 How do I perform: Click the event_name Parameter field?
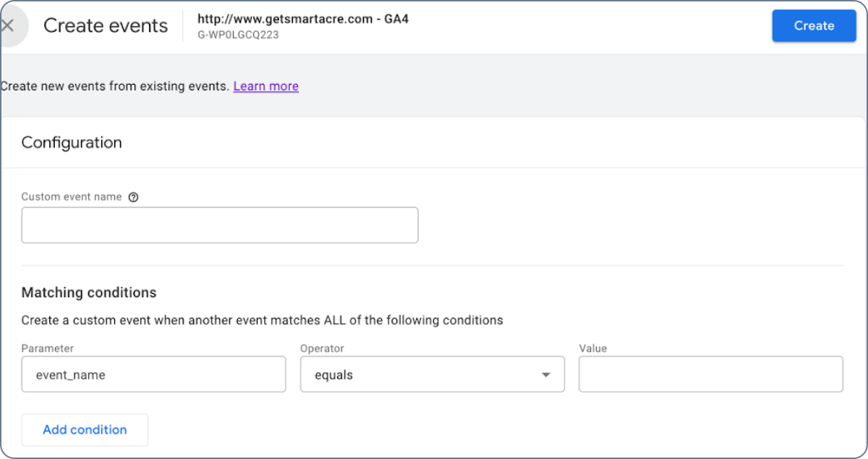click(153, 374)
